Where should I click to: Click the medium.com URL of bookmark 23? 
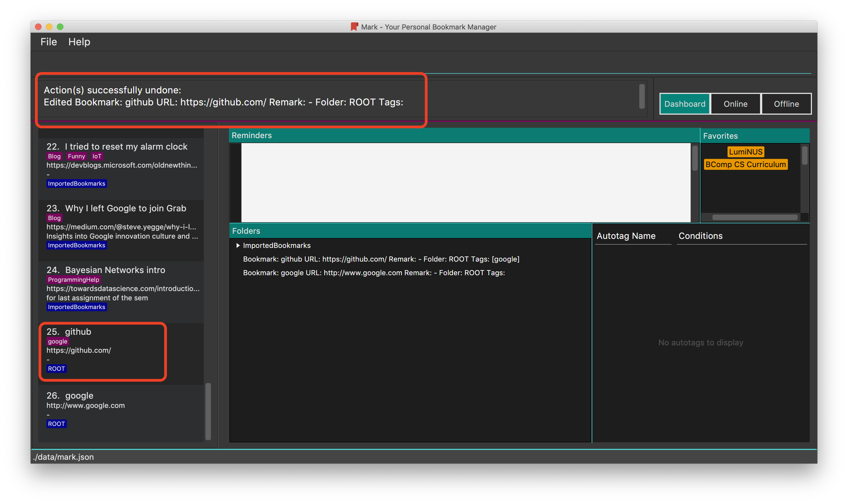(x=121, y=227)
